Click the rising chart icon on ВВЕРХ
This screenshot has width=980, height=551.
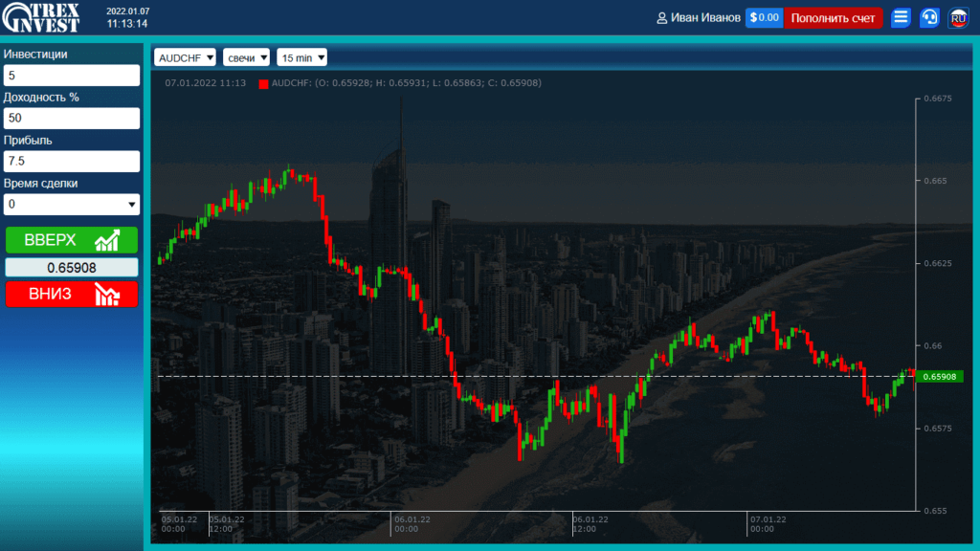pyautogui.click(x=107, y=240)
